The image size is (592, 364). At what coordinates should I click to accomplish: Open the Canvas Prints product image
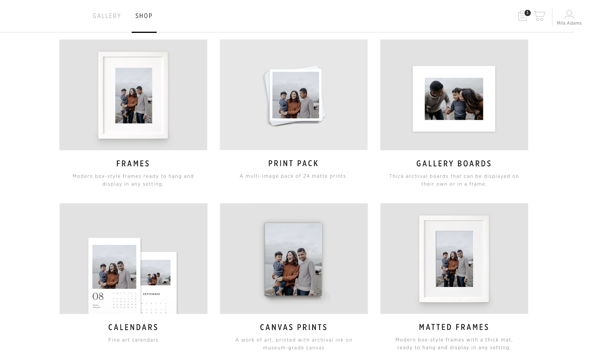[x=294, y=258]
